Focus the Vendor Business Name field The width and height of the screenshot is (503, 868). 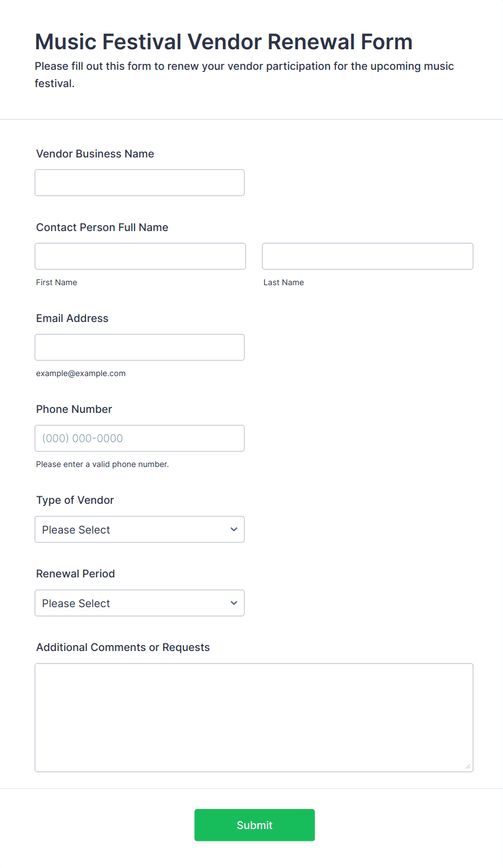click(140, 183)
